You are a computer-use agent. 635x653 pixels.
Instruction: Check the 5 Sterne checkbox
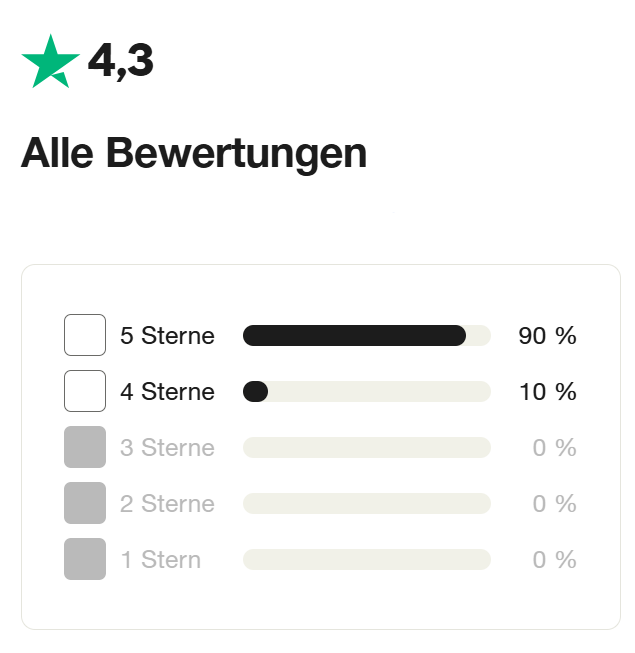[85, 335]
